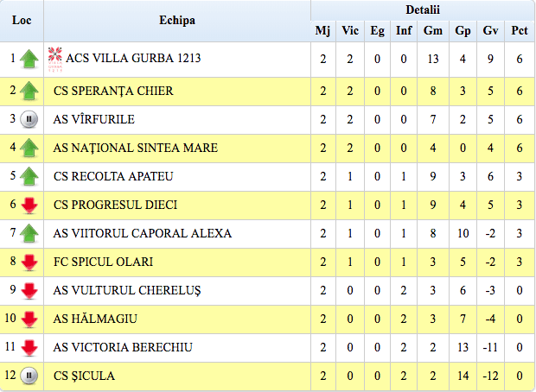Image resolution: width=536 pixels, height=392 pixels.
Task: Open ACS Villa Gurba 1213 team name
Action: click(133, 59)
